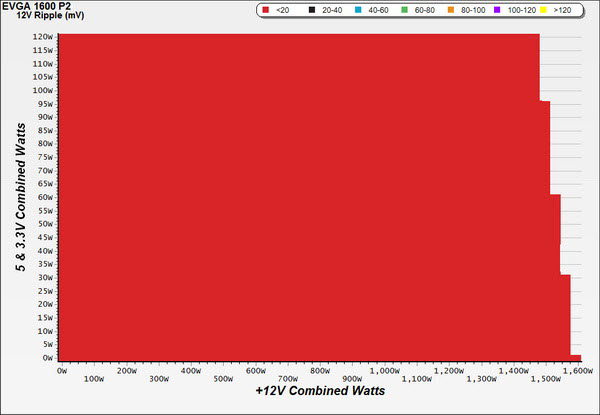This screenshot has width=600, height=415.
Task: Click the red <20 legend swatch
Action: tap(266, 10)
